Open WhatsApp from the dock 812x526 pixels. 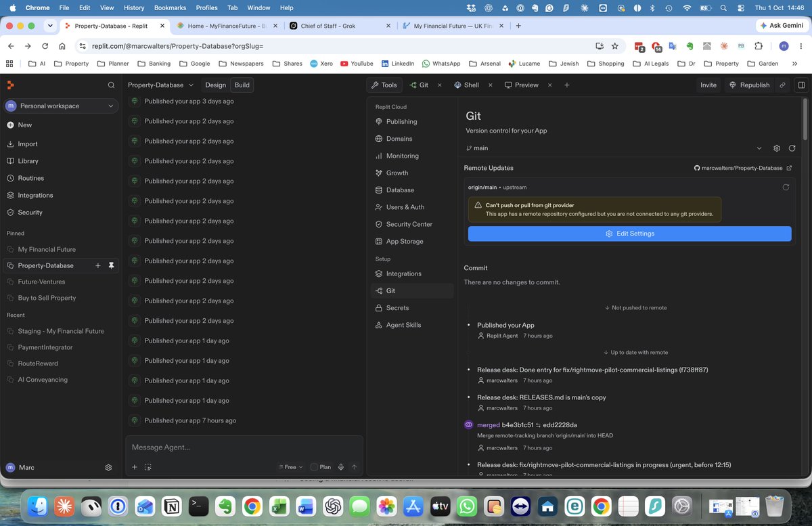click(x=467, y=506)
